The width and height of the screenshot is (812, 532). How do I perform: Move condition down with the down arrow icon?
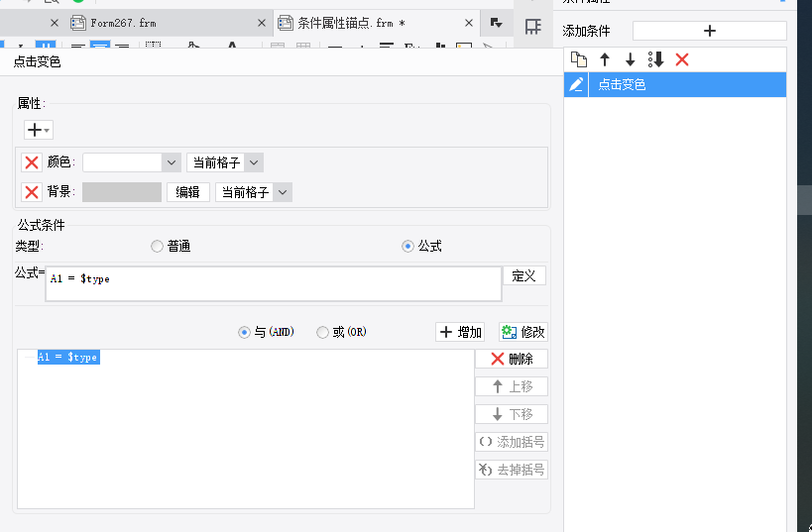pyautogui.click(x=630, y=60)
